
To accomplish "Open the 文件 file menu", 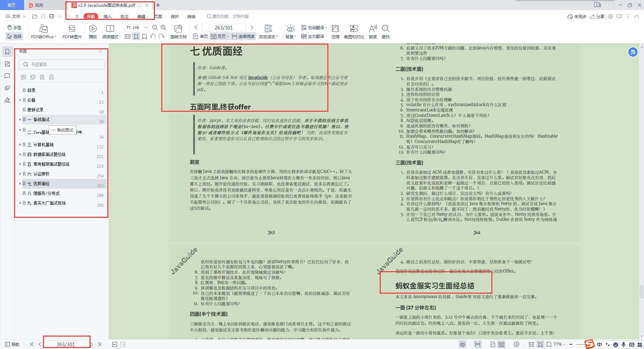I will coord(16,16).
